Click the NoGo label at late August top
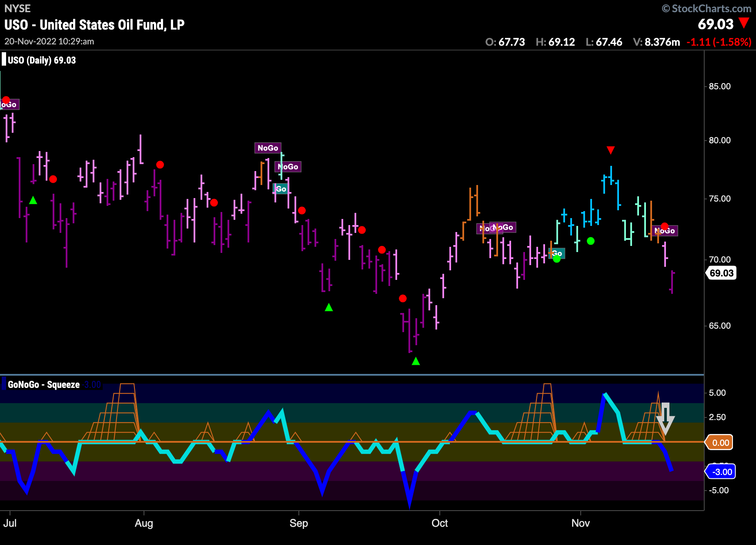 268,148
